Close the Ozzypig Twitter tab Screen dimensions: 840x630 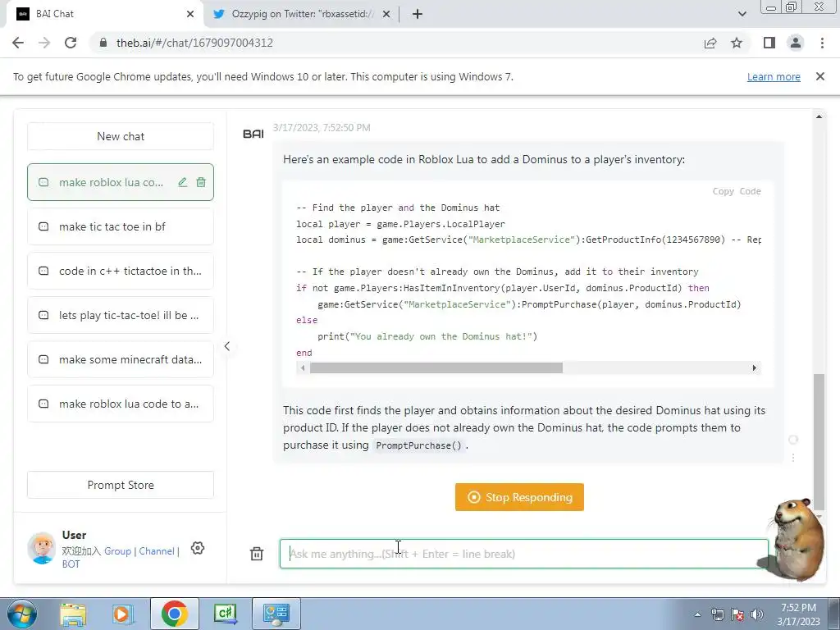tap(386, 14)
